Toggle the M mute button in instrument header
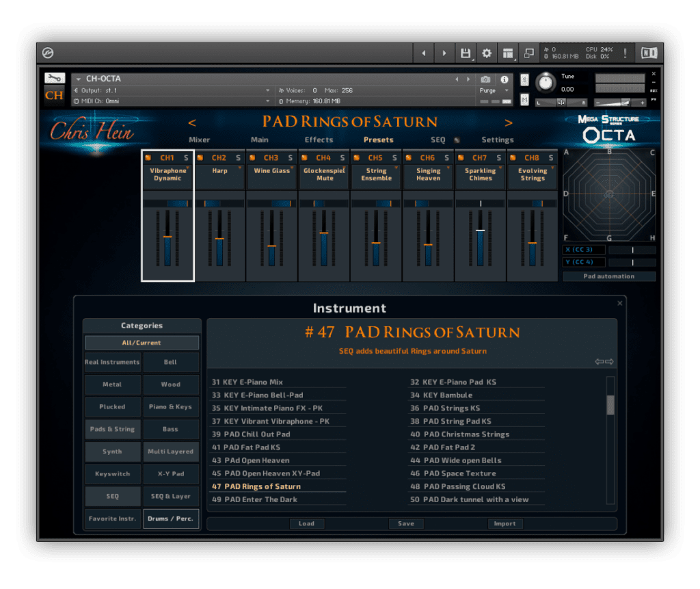 click(524, 99)
